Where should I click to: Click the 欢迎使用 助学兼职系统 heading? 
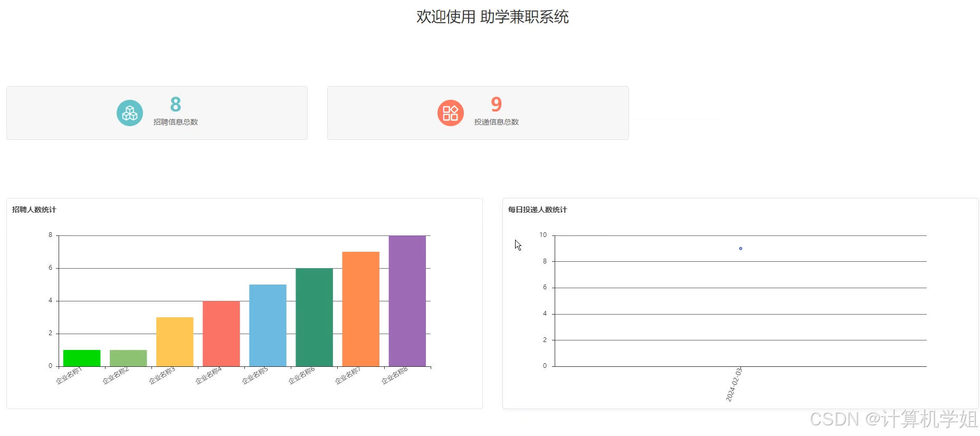tap(492, 17)
